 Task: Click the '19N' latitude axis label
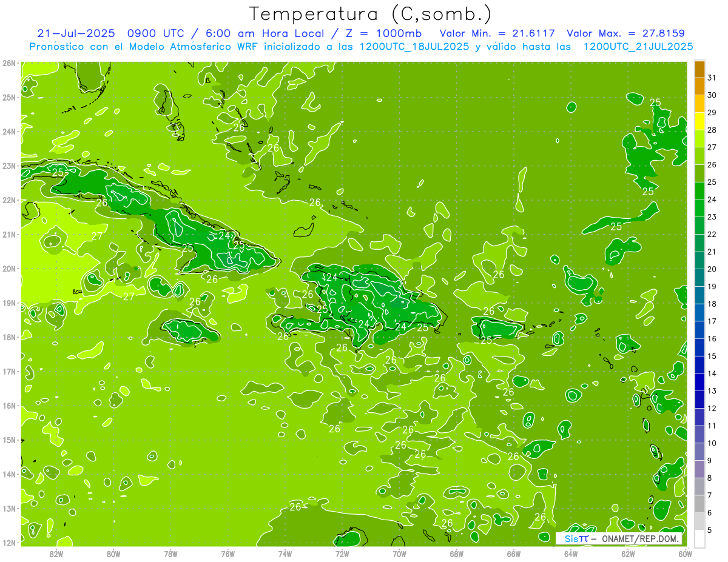9,303
